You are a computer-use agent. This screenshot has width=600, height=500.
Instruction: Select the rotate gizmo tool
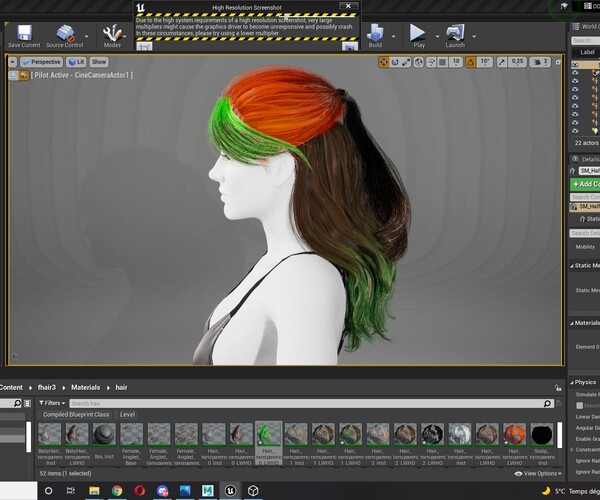coord(395,62)
